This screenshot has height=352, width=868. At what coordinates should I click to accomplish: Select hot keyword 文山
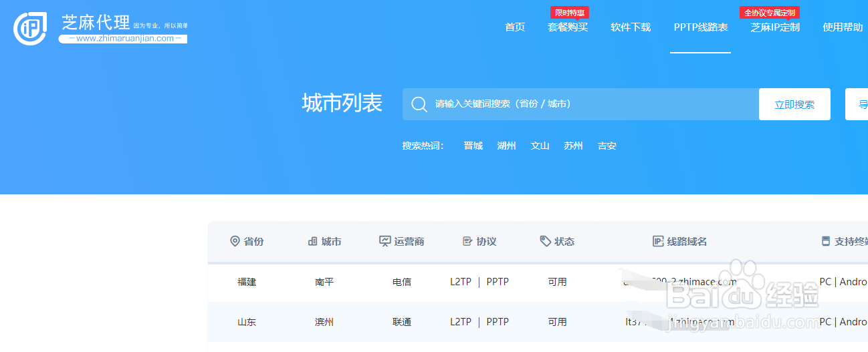[540, 146]
